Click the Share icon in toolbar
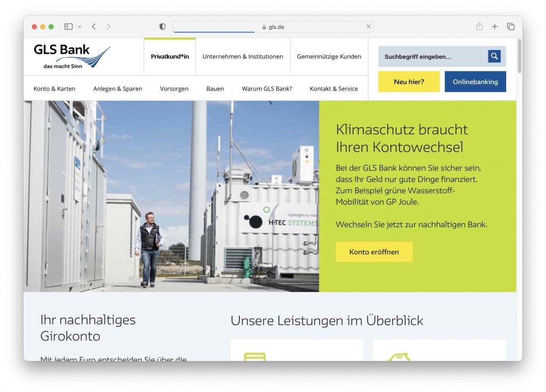 tap(479, 27)
